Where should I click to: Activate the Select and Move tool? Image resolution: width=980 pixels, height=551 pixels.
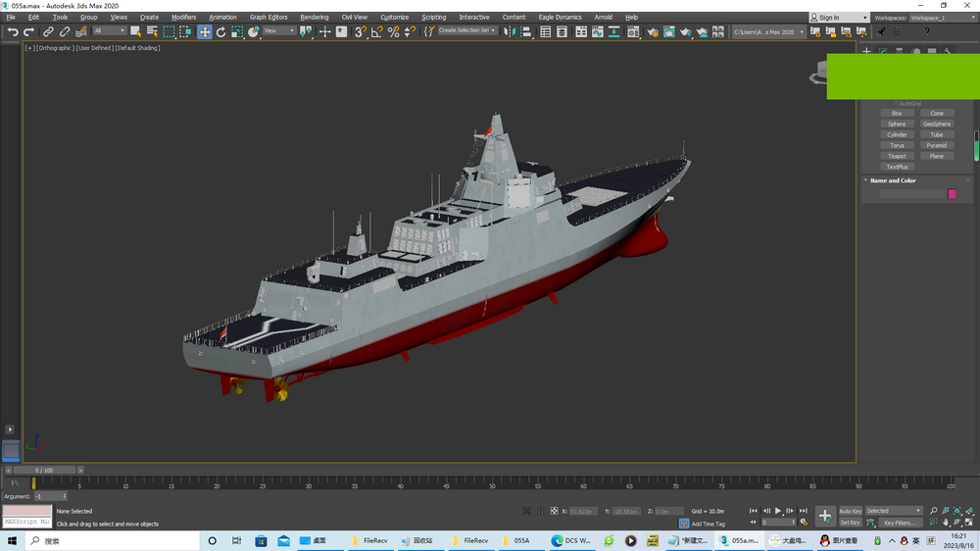tap(205, 32)
